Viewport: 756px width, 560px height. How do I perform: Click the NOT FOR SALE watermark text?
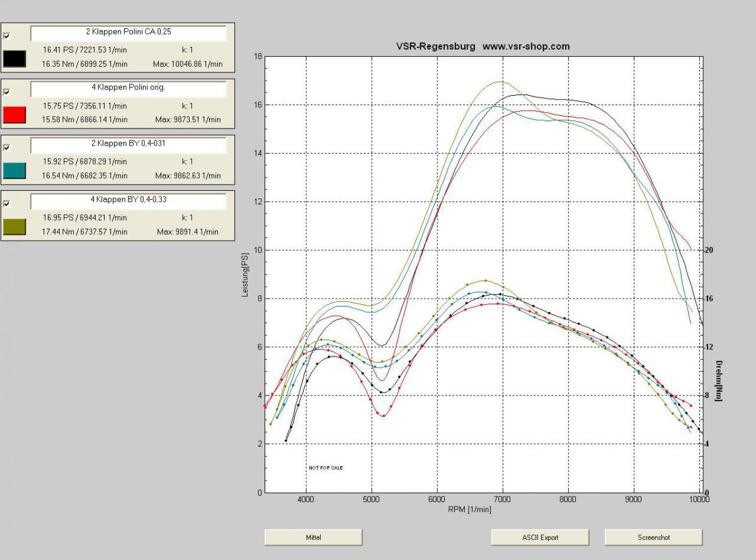tap(326, 468)
